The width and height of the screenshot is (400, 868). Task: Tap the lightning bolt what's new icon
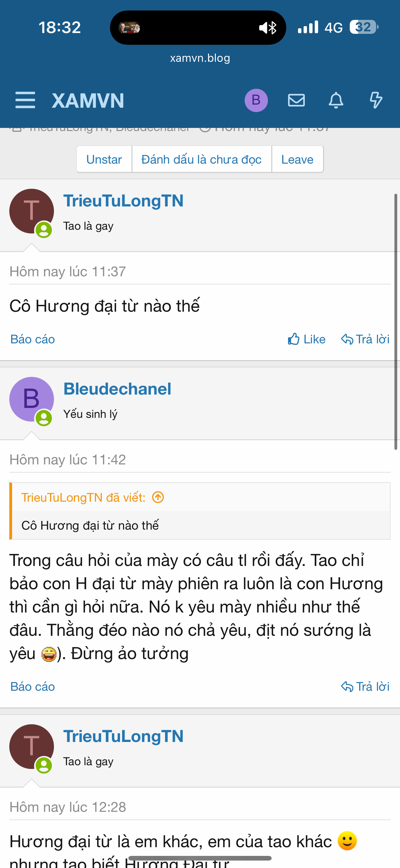point(376,100)
